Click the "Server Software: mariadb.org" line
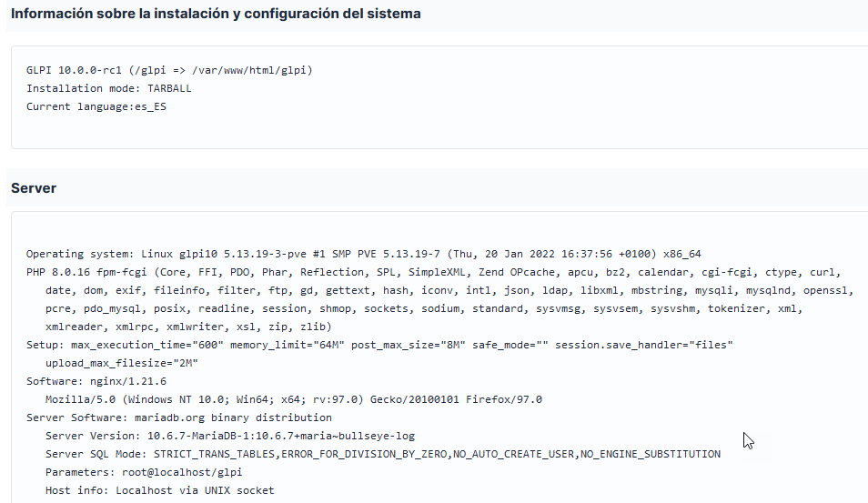Viewport: 868px width, 503px height. coord(179,417)
